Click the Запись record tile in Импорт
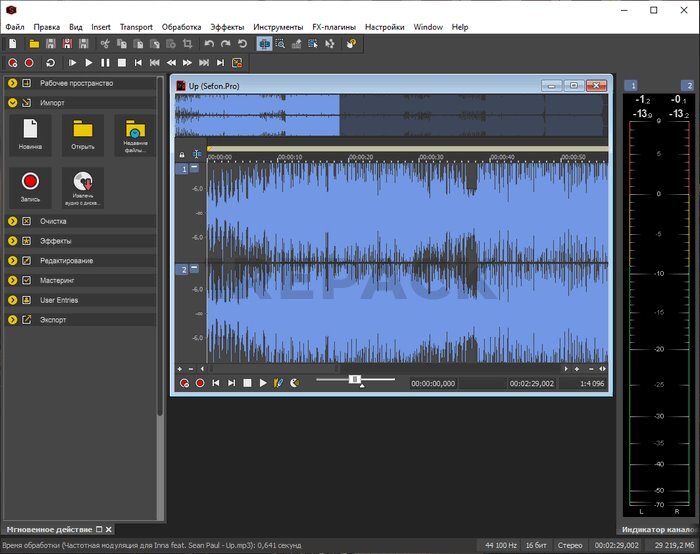Screen dimensions: 700x554 (30, 185)
